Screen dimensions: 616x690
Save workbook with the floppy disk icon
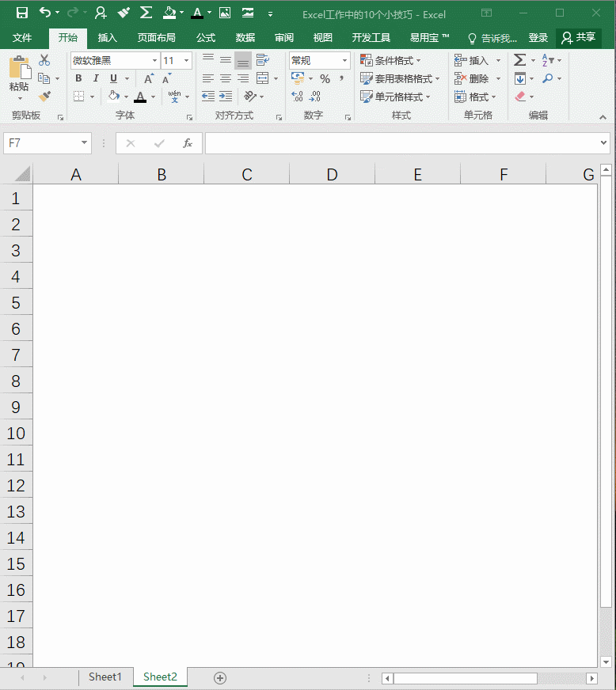[22, 13]
